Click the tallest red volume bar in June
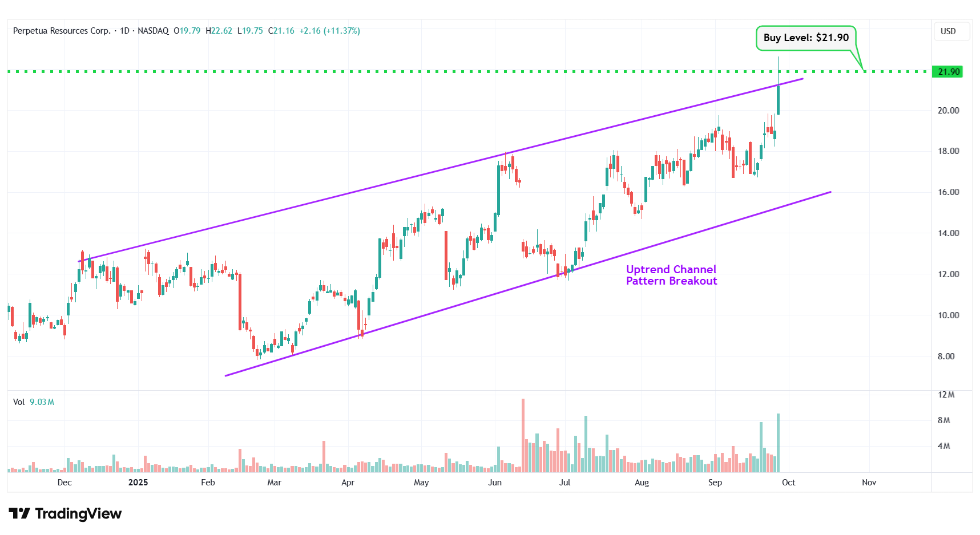 523,436
